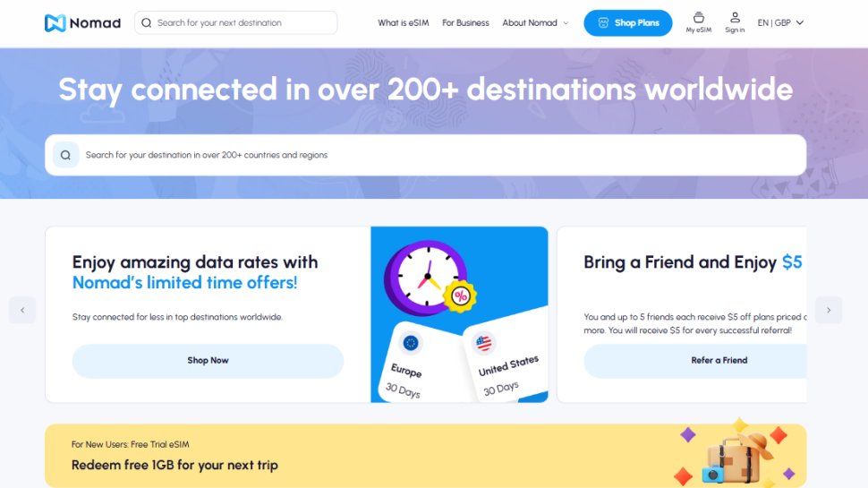868x488 pixels.
Task: Click the Shop Now button
Action: [208, 361]
